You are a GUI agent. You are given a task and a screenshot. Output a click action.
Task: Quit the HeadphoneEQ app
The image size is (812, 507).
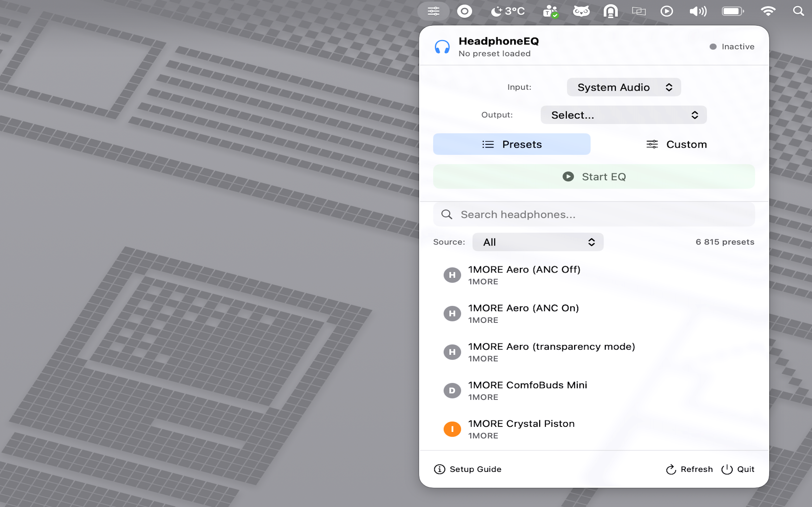pos(738,469)
